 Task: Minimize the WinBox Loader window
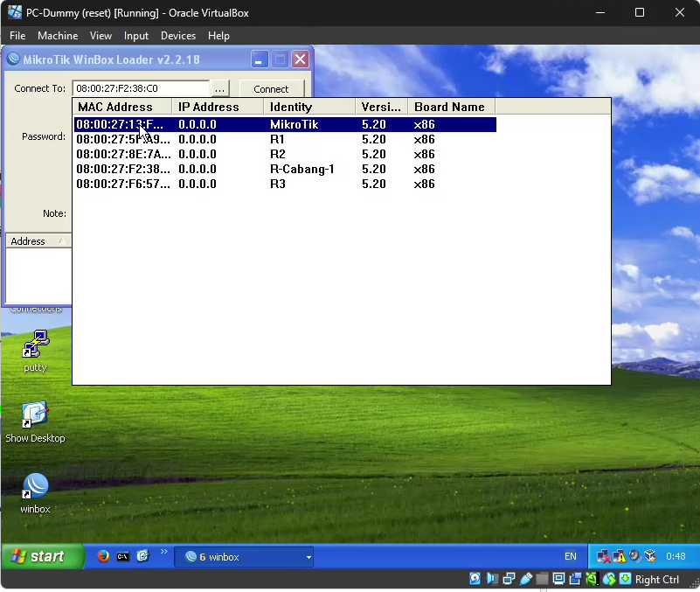[x=260, y=59]
